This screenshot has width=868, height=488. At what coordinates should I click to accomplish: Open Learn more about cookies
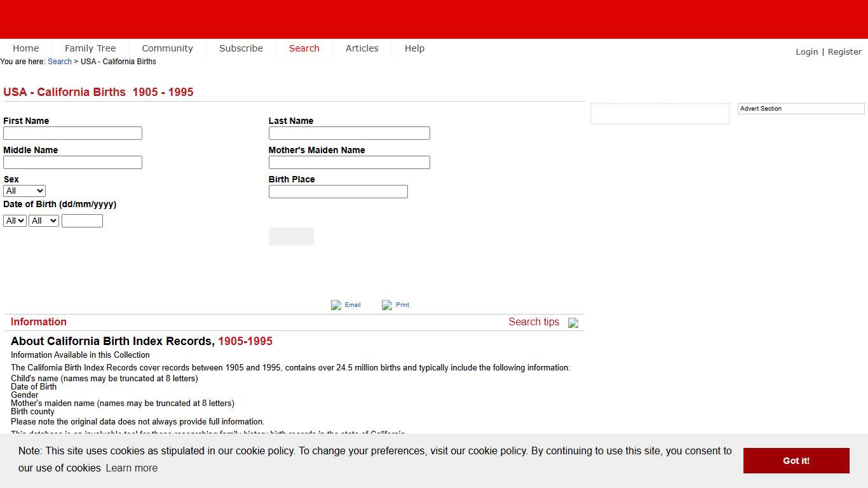tap(132, 468)
